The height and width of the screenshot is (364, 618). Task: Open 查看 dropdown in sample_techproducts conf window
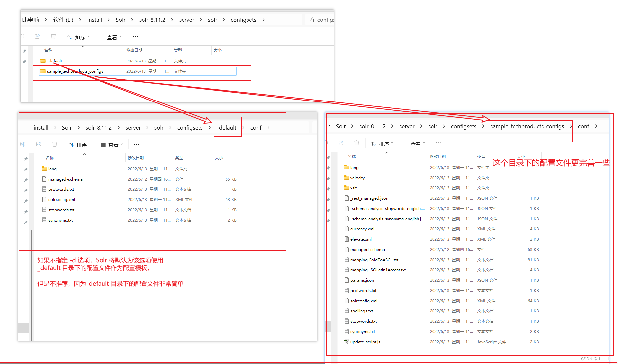point(414,144)
